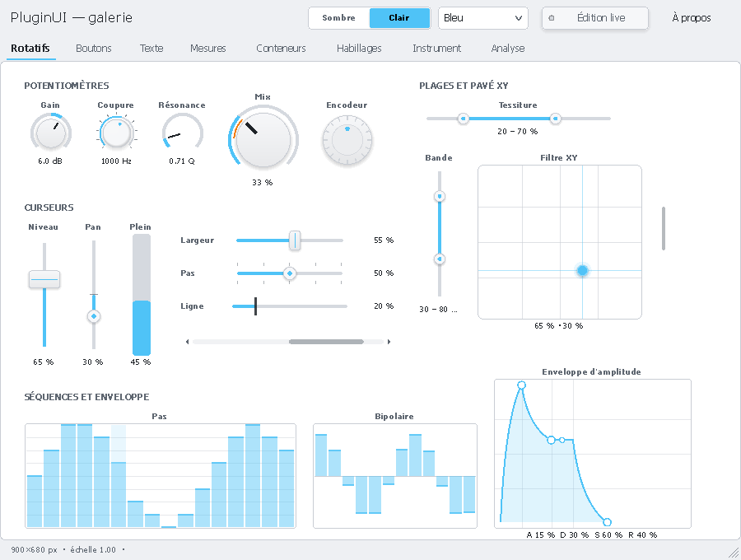Open the Bleu accent color dropdown
This screenshot has width=741, height=560.
pos(483,18)
